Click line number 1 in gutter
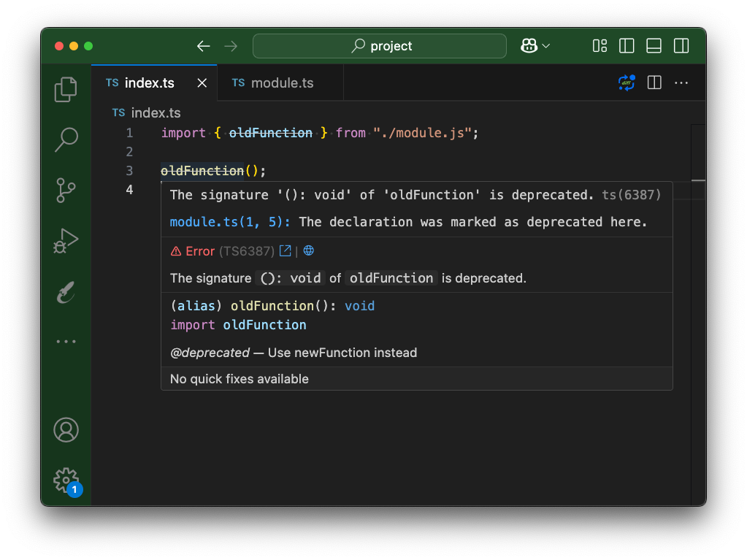 (129, 133)
